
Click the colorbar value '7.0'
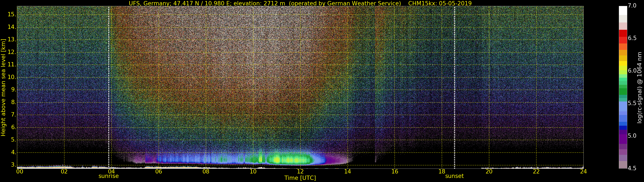[x=632, y=6]
